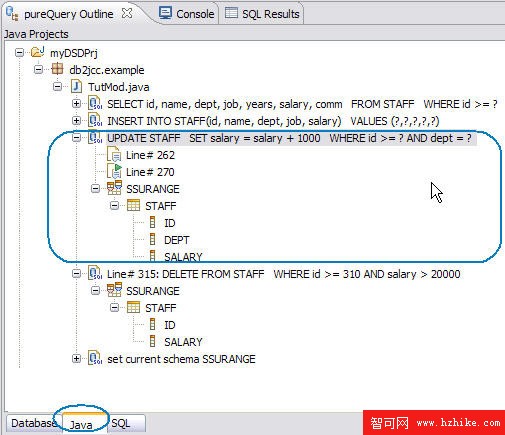505x435 pixels.
Task: Collapse the UPDATE STAFF statement node
Action: [76, 138]
